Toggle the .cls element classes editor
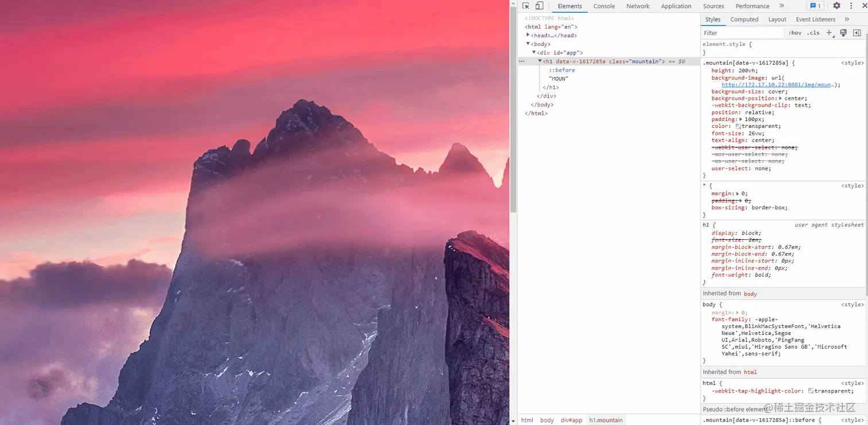Image resolution: width=868 pixels, height=425 pixels. click(x=813, y=33)
